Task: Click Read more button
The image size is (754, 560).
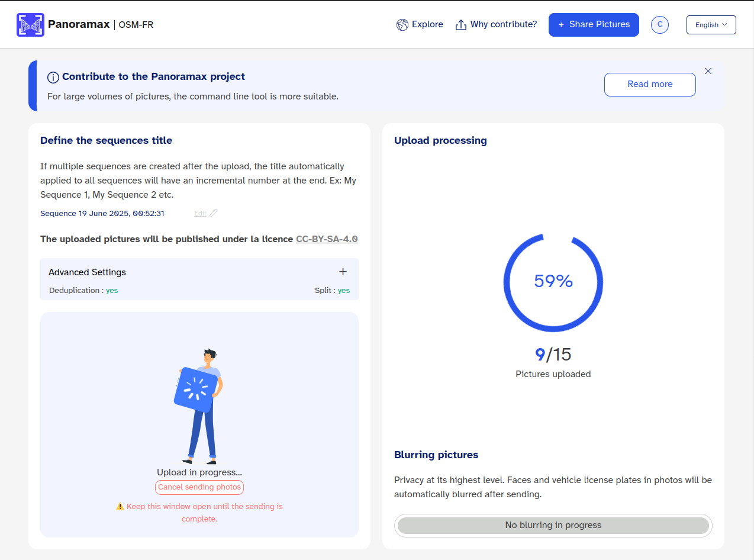Action: click(x=649, y=84)
